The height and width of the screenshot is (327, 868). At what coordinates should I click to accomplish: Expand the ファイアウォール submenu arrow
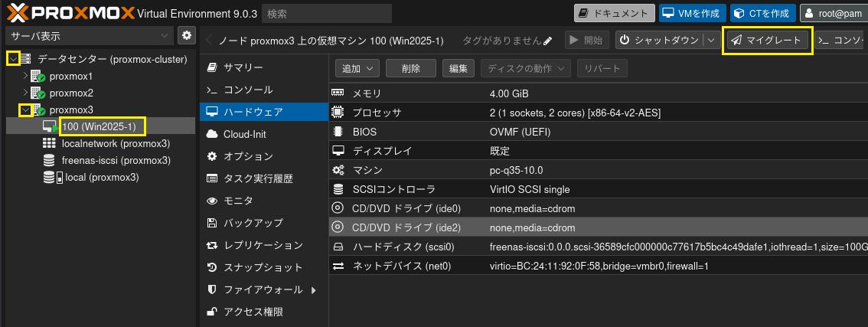coord(314,290)
